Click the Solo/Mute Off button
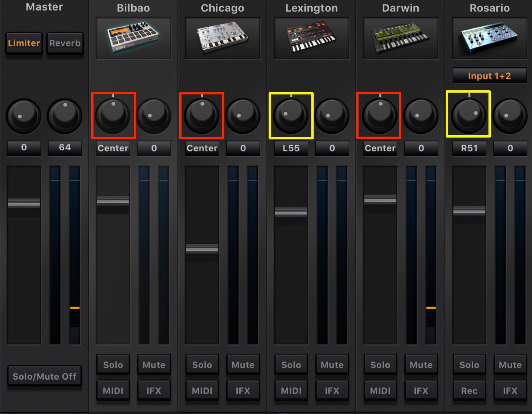This screenshot has height=414, width=532. 44,376
